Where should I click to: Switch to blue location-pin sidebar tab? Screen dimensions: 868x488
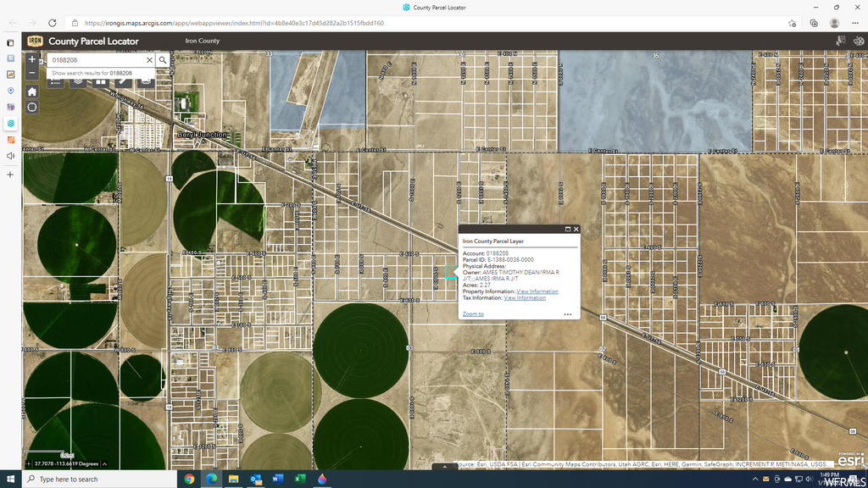click(10, 91)
